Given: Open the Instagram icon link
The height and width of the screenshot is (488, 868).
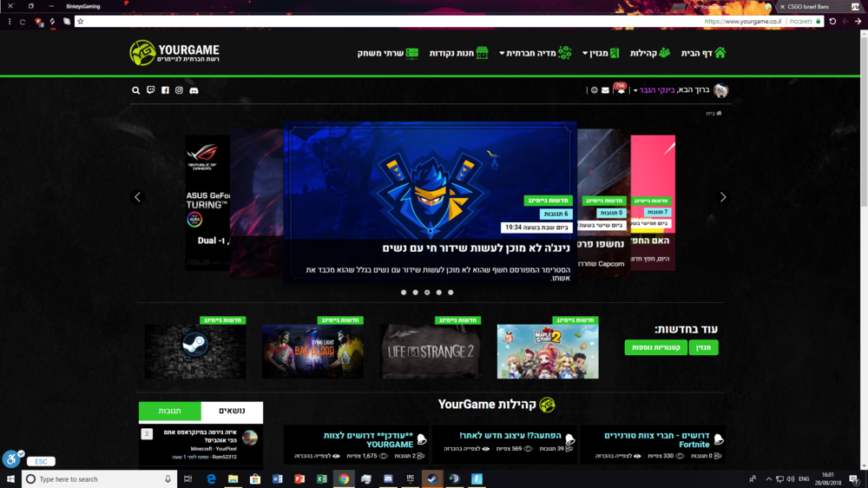Looking at the screenshot, I should click(x=179, y=90).
